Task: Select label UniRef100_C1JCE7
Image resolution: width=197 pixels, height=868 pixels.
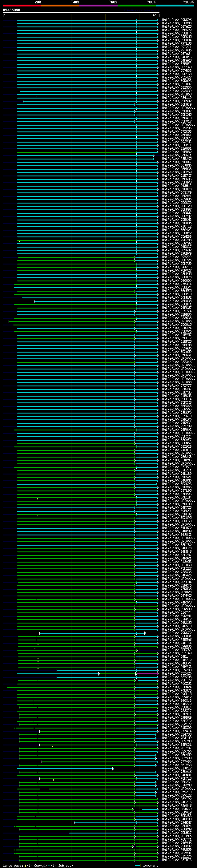Action: (177, 768)
